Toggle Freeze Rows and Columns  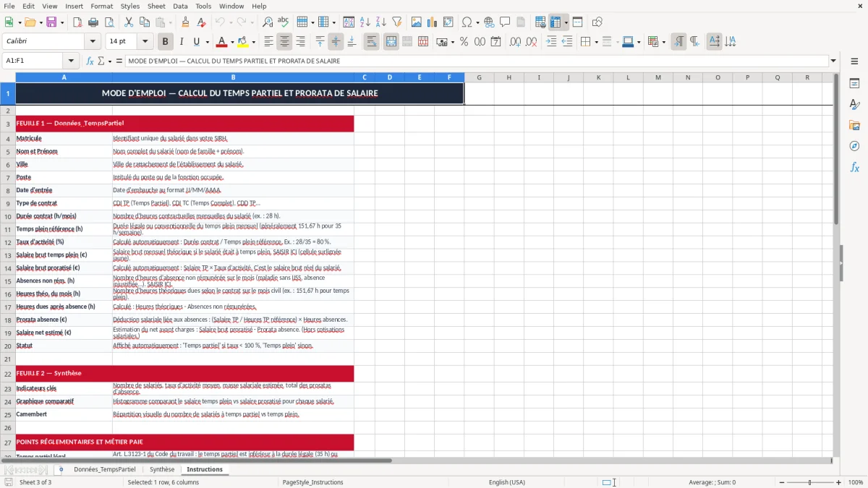[x=556, y=22]
